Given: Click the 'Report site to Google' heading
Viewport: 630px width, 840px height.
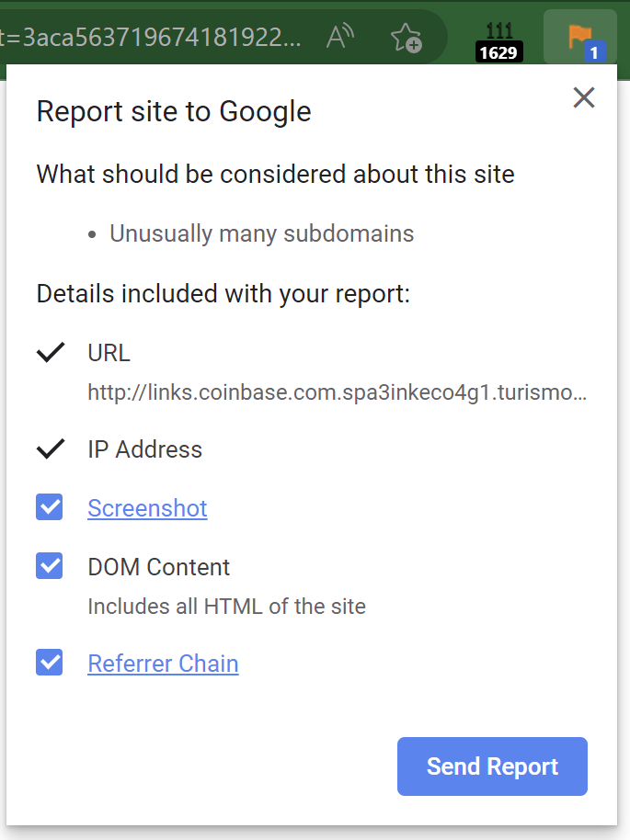Looking at the screenshot, I should click(x=174, y=112).
